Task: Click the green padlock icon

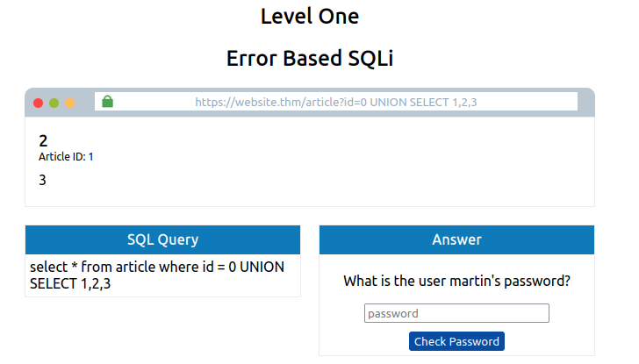Action: tap(108, 102)
